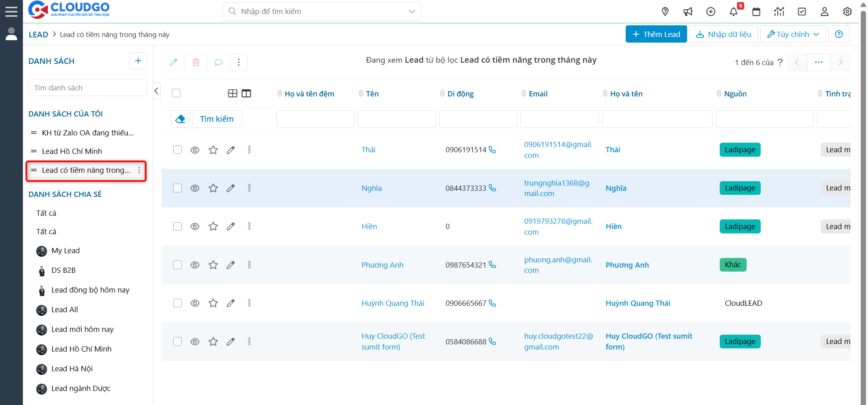Check the Huỳnh Quang Thái row checkbox
This screenshot has width=868, height=405.
pos(177,303)
